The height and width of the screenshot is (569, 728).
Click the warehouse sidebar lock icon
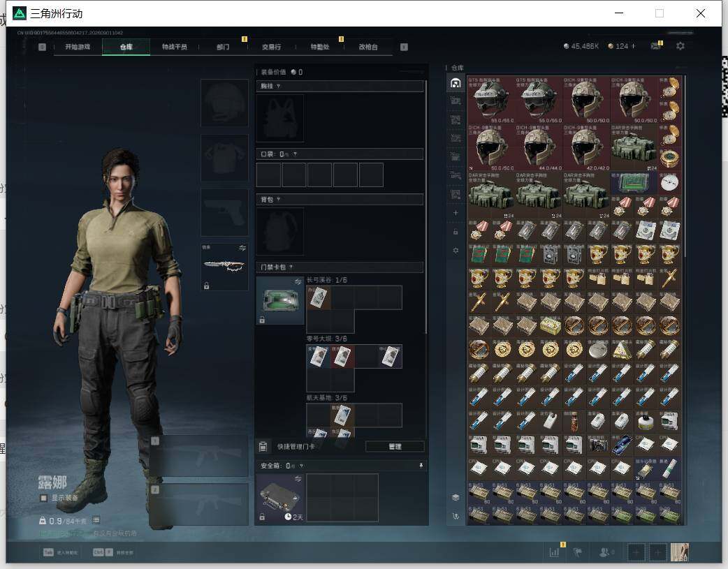456,232
